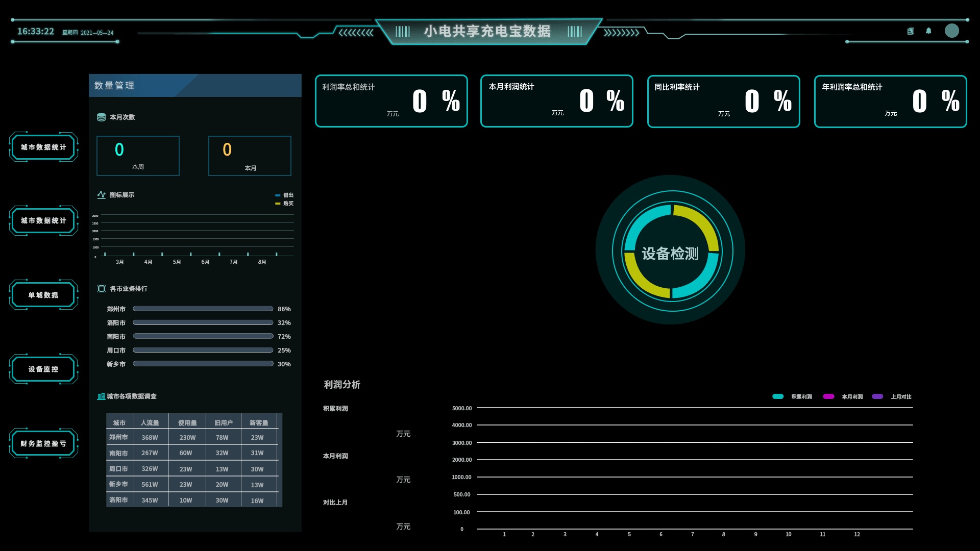Click the first 城市数据统计 button
Screen dimensions: 980x551
click(43, 147)
